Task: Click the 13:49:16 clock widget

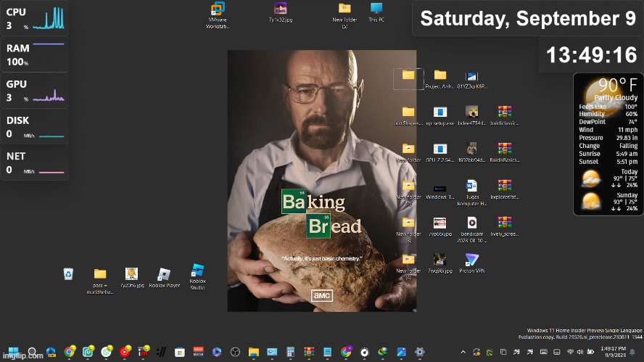Action: coord(592,54)
